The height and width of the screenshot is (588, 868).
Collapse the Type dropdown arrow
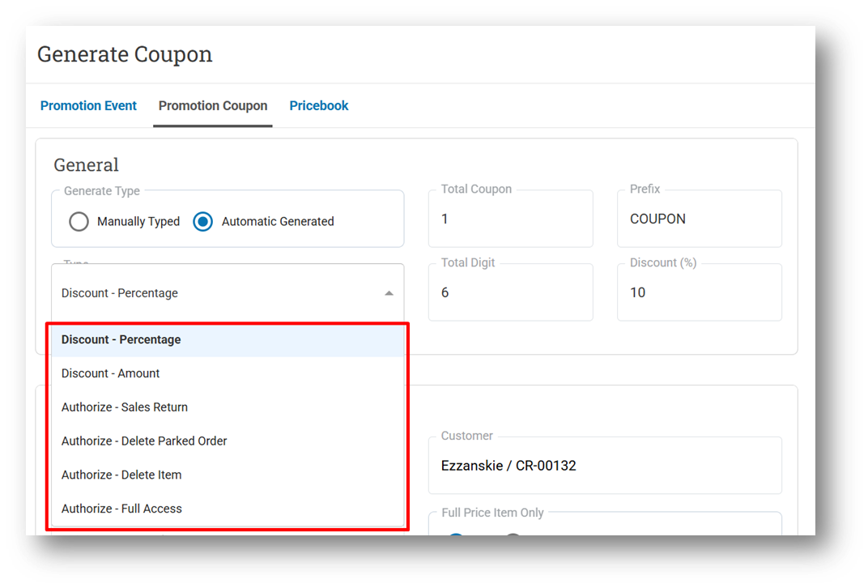389,293
